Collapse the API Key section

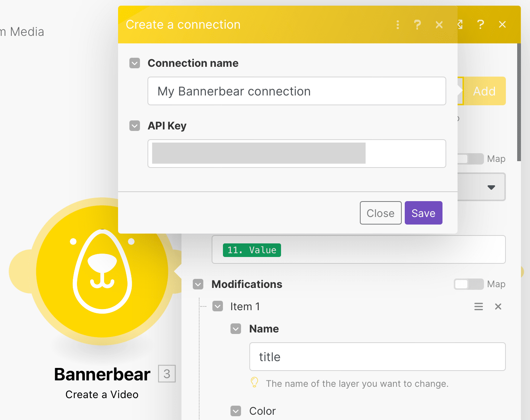(135, 126)
